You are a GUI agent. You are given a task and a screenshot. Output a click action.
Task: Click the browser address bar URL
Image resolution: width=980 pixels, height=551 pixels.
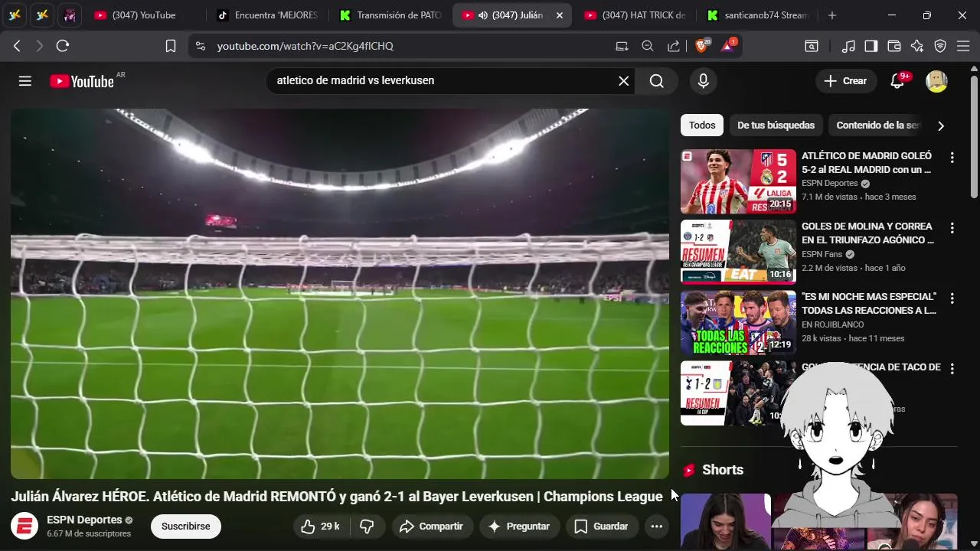305,46
